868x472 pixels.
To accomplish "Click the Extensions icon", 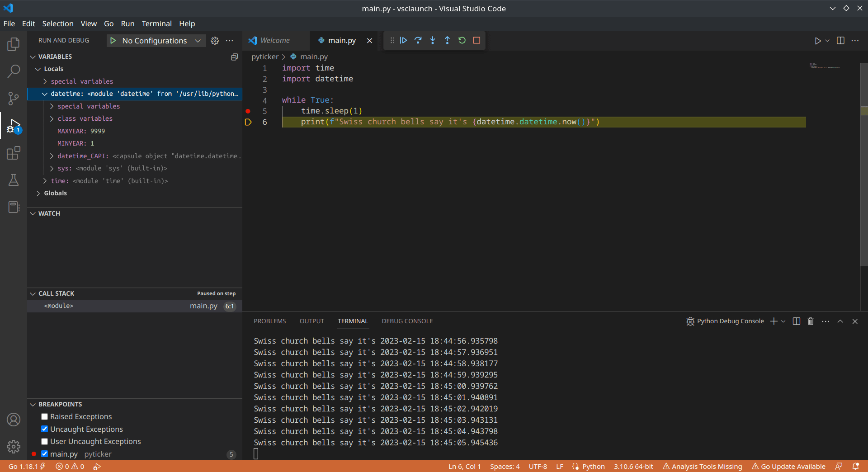I will [x=14, y=153].
